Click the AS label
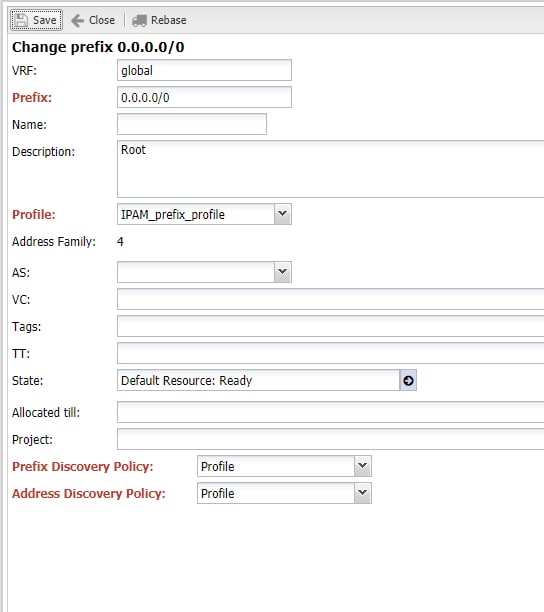Image resolution: width=544 pixels, height=612 pixels. pyautogui.click(x=21, y=272)
